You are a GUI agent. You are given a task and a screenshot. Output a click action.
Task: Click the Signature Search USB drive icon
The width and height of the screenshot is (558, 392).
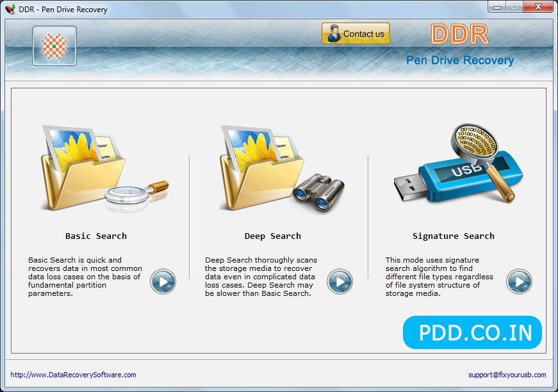coord(457,164)
